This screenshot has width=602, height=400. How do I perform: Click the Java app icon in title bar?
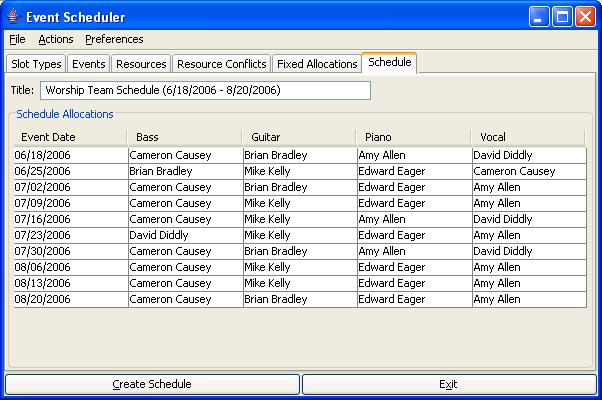click(x=14, y=16)
